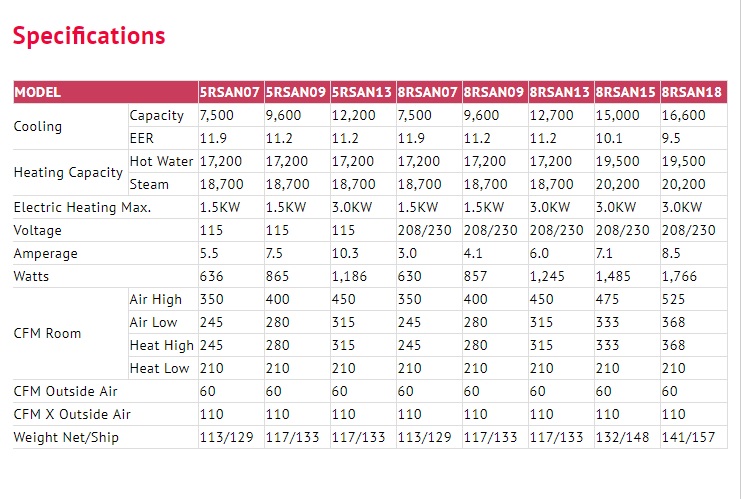741x499 pixels.
Task: Select the watts value 857
Action: coord(475,276)
